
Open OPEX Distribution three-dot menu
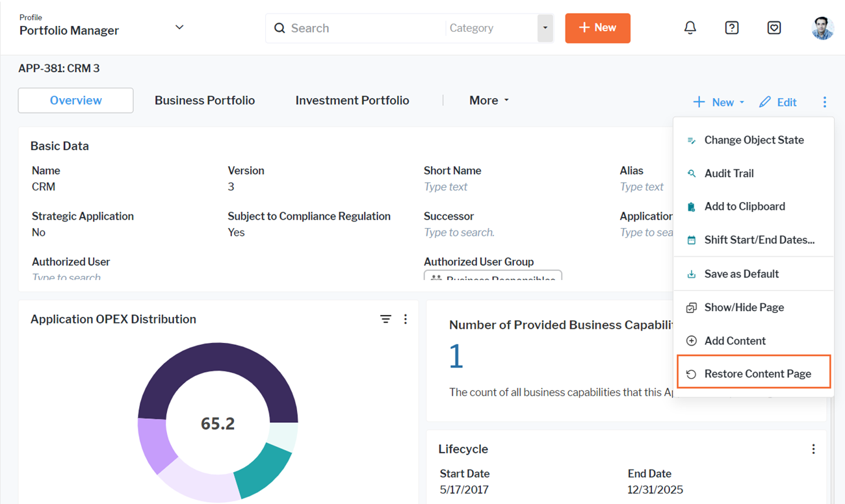[x=406, y=319]
